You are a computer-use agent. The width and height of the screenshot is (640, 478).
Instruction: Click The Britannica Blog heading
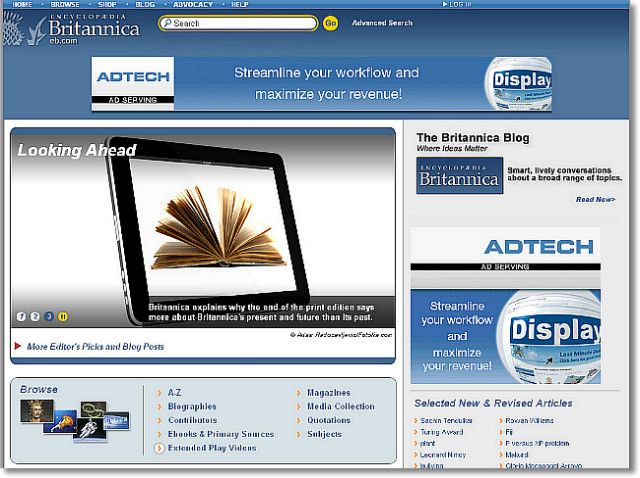click(473, 138)
